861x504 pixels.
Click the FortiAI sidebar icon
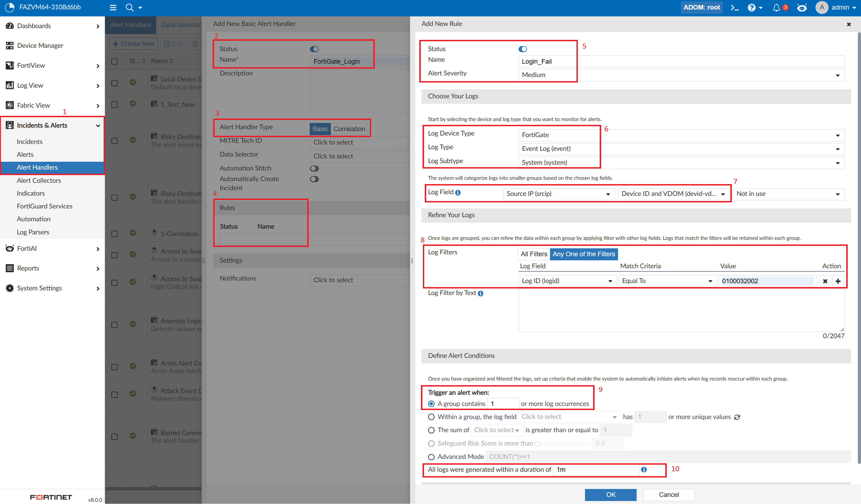click(10, 248)
